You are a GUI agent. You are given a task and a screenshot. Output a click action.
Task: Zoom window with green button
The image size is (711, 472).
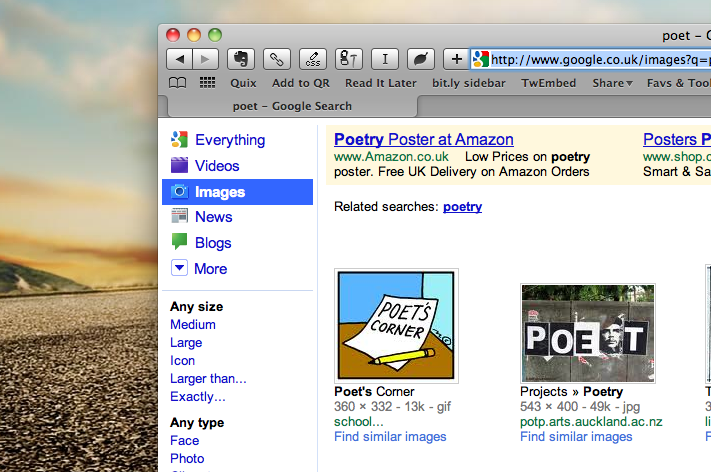click(x=214, y=35)
